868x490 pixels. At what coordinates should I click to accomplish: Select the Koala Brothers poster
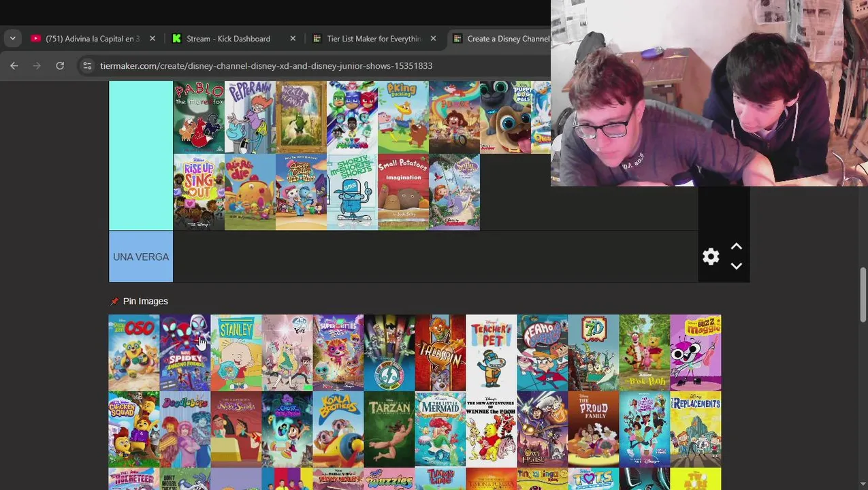[338, 429]
